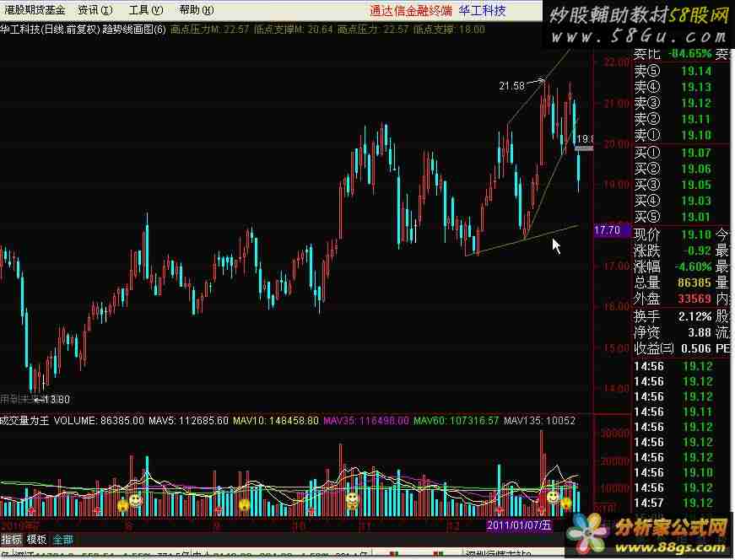Image resolution: width=735 pixels, height=560 pixels.
Task: Click the 21.00 price axis label
Action: (x=616, y=103)
